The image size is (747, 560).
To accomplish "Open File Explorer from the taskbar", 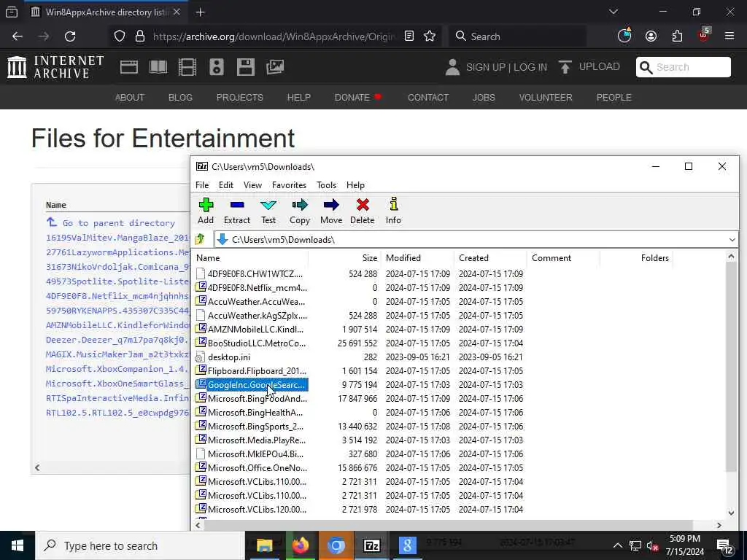I will coord(264,545).
